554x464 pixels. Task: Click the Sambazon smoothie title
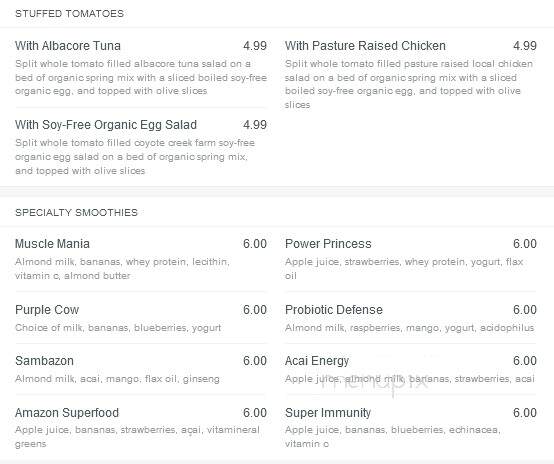click(44, 361)
